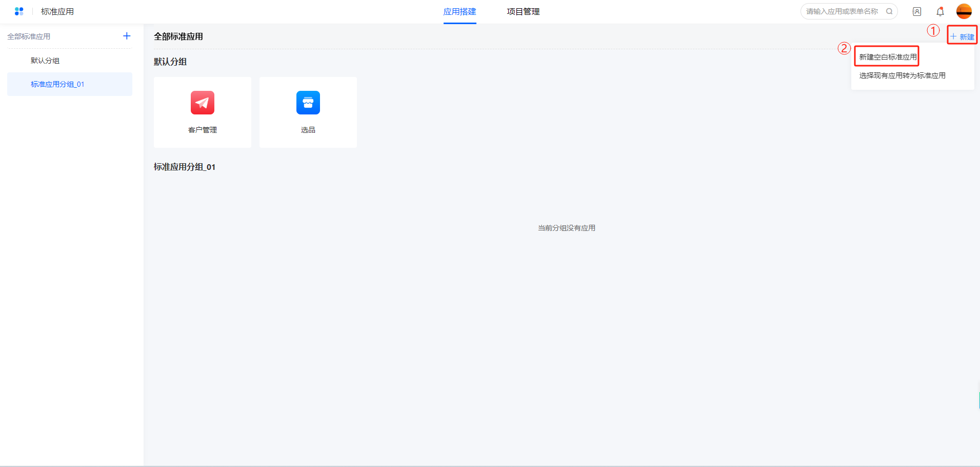Click the 客户管理 app name label
This screenshot has width=980, height=467.
pyautogui.click(x=203, y=130)
